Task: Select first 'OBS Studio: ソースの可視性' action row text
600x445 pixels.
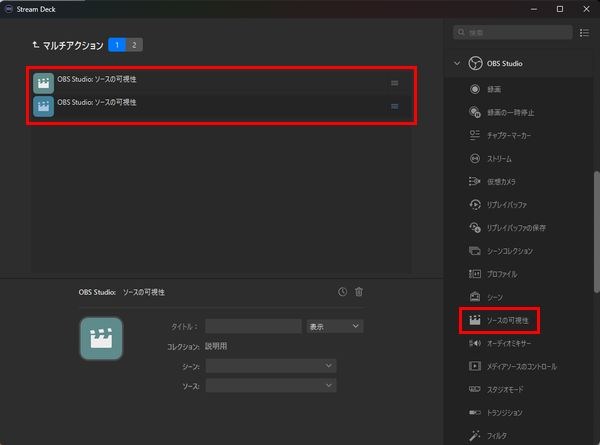Action: 97,79
